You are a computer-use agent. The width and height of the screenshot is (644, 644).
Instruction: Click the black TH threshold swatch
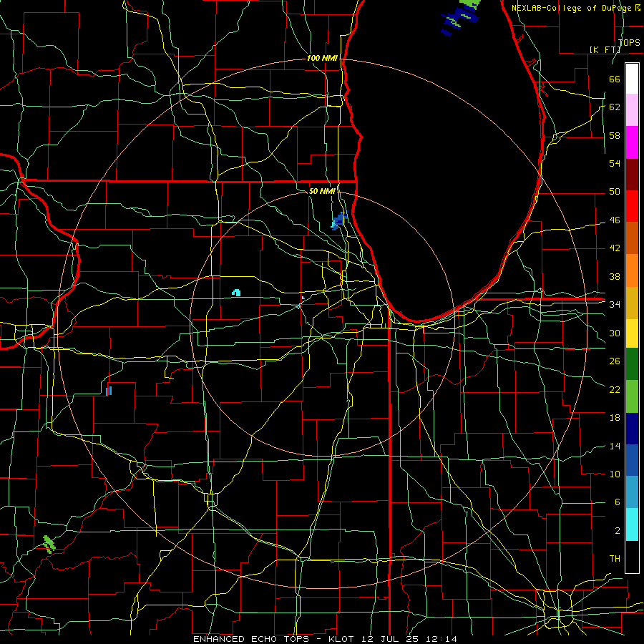click(632, 557)
